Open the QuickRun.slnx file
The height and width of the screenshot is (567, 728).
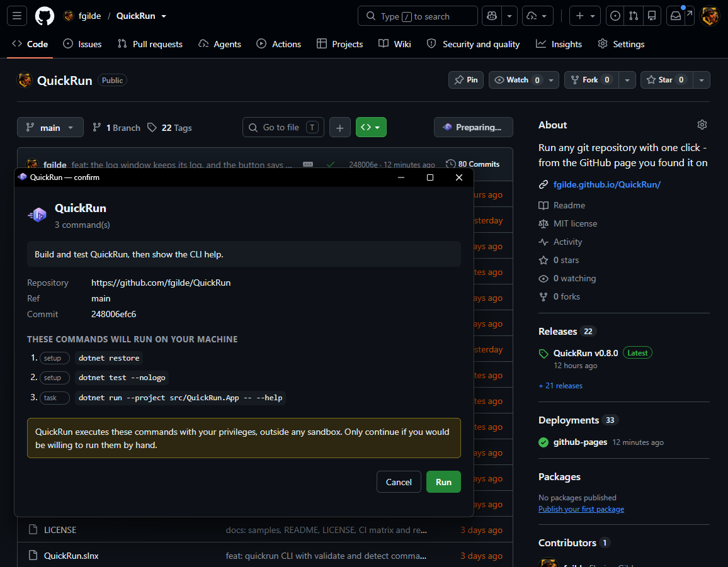coord(71,556)
